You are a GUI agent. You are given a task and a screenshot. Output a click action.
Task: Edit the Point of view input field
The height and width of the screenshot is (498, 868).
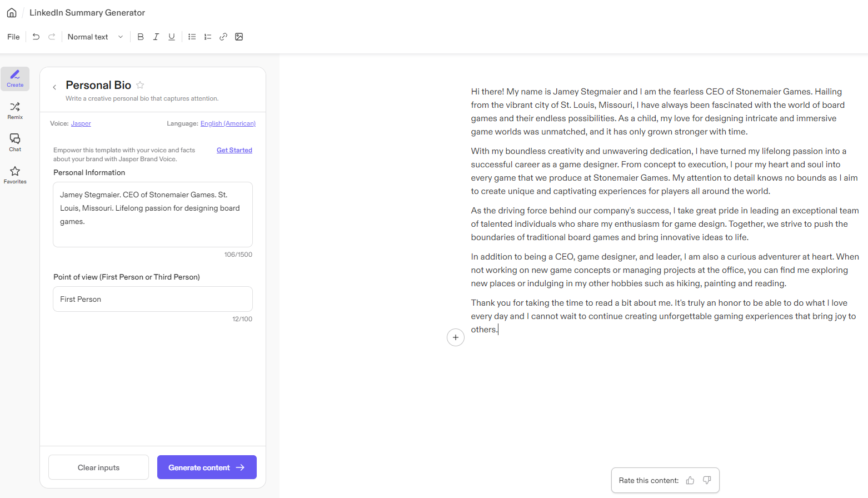tap(152, 299)
